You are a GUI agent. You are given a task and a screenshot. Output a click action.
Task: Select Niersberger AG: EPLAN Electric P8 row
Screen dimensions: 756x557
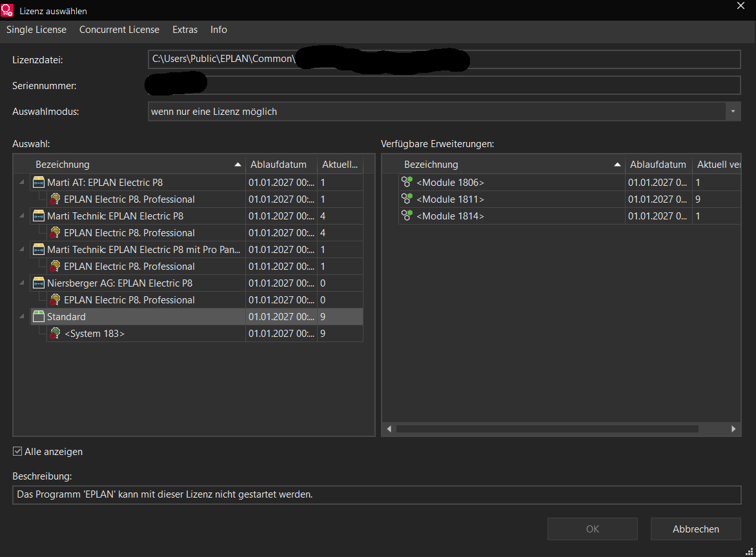pyautogui.click(x=196, y=283)
